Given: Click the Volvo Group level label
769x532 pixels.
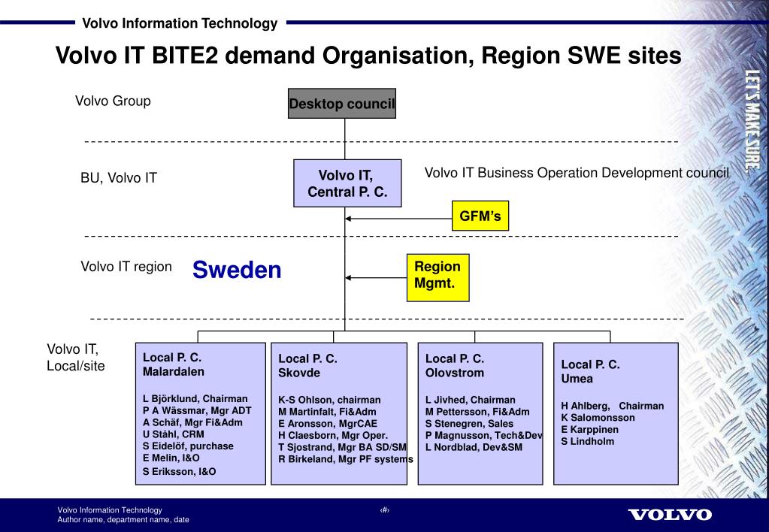Looking at the screenshot, I should pyautogui.click(x=113, y=101).
